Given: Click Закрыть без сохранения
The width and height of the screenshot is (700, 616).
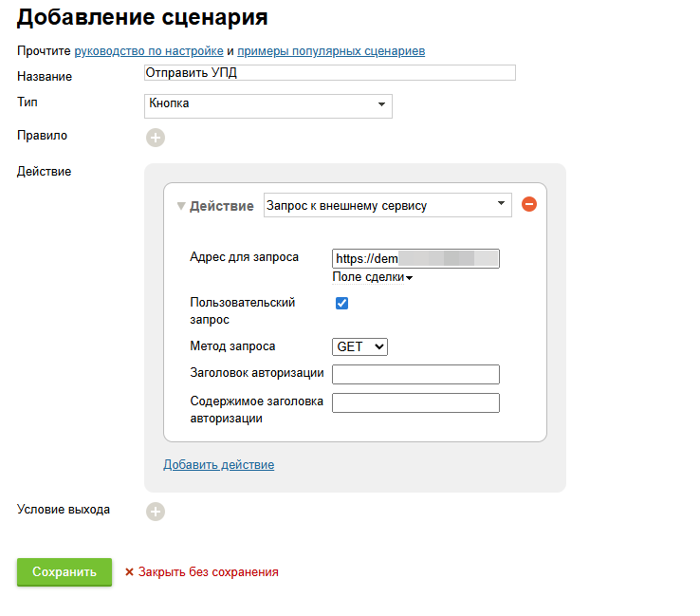Looking at the screenshot, I should [208, 572].
